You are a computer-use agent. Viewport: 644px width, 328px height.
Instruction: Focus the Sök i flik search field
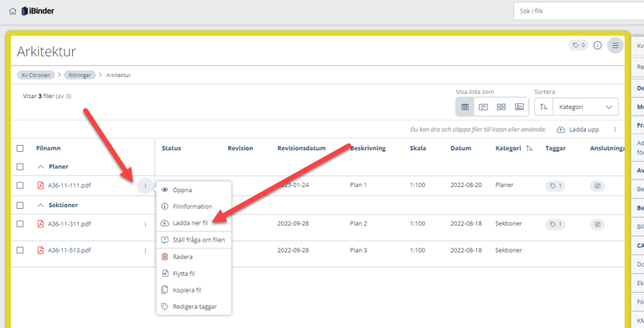[579, 11]
